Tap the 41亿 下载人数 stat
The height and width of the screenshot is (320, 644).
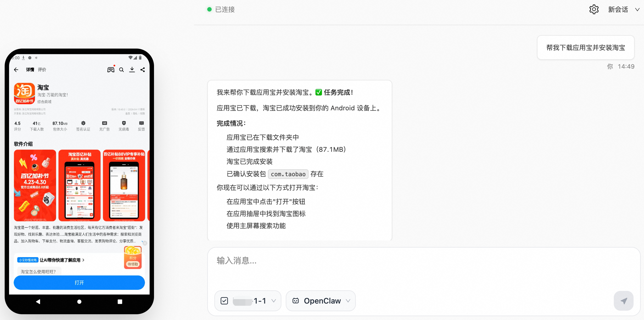click(x=37, y=126)
